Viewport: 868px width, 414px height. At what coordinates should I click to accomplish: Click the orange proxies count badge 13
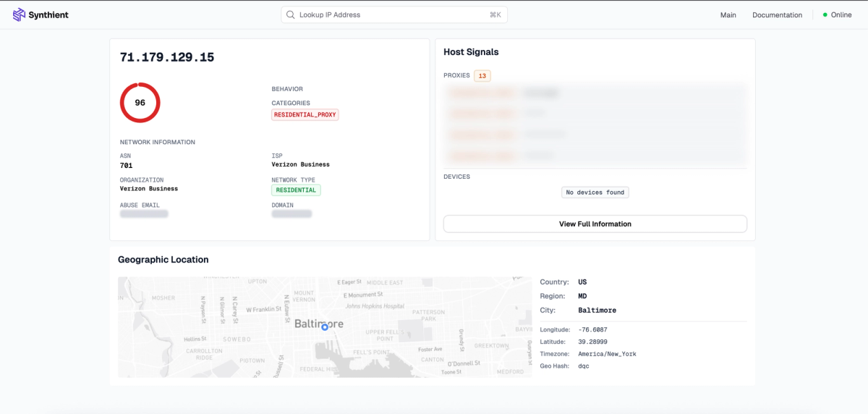[x=482, y=75]
